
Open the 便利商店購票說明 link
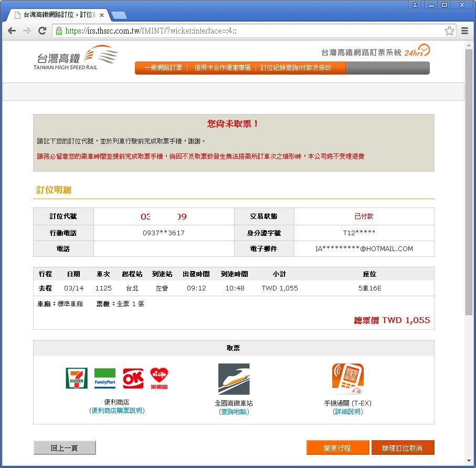point(117,411)
